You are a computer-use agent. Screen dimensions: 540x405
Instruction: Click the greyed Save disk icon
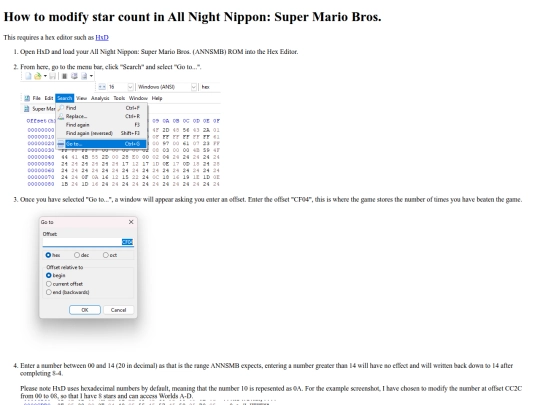52,76
